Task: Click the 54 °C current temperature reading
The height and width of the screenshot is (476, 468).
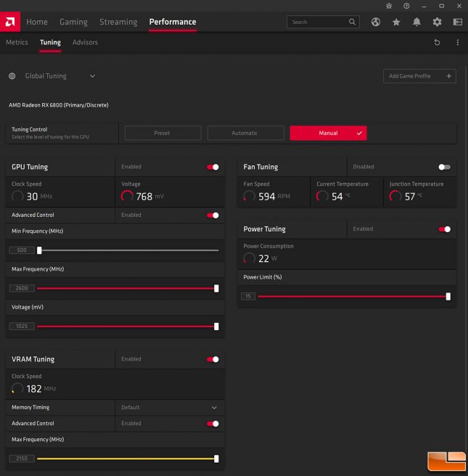Action: 340,197
